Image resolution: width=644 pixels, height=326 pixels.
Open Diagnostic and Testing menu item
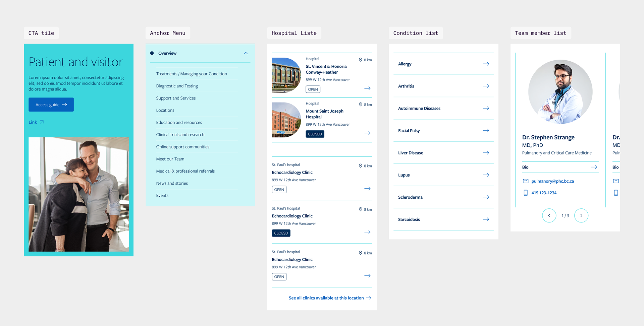point(177,86)
